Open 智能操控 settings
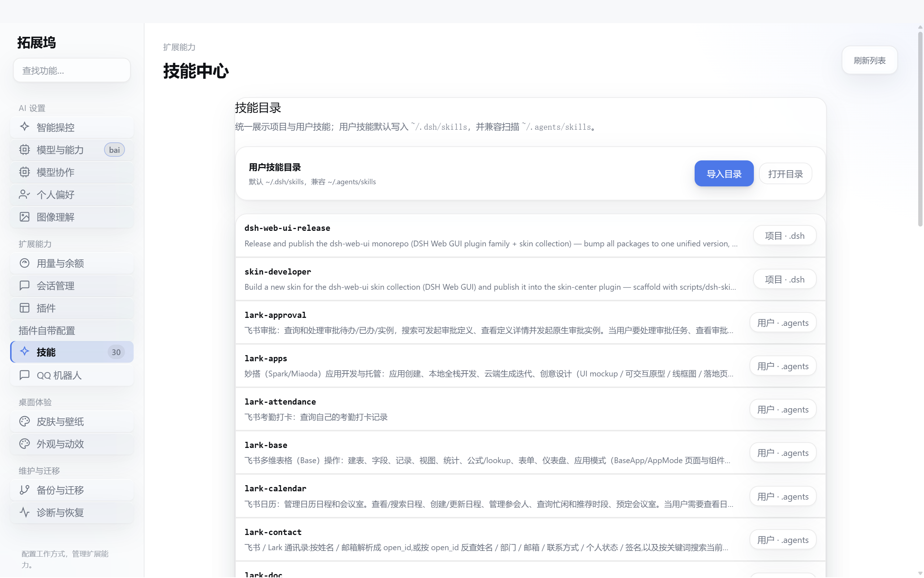924x578 pixels. pos(72,127)
